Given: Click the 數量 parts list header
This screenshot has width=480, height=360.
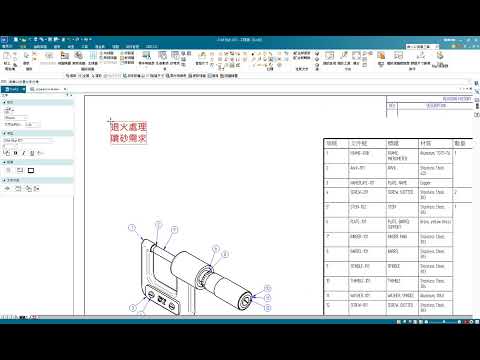Looking at the screenshot, I should click(460, 144).
